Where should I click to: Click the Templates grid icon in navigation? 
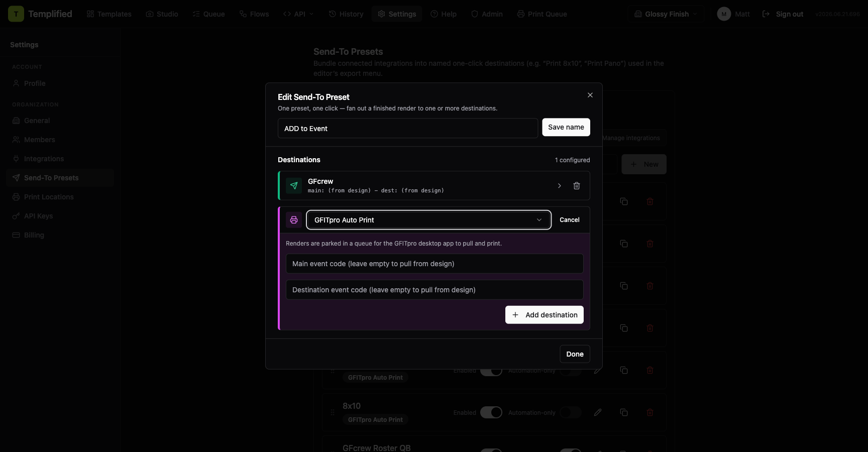tap(90, 14)
